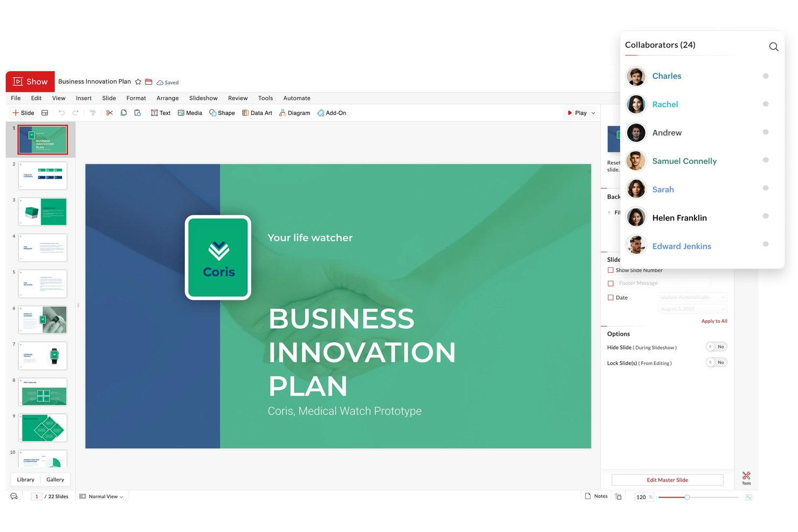Click the selection pane icon next to Notes
This screenshot has height=532, width=798.
tap(618, 496)
